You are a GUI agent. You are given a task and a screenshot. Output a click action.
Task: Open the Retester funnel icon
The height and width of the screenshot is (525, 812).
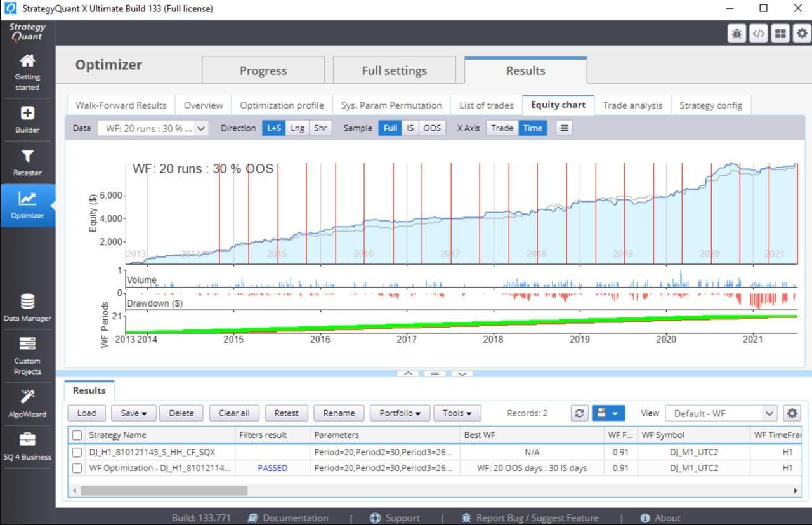(27, 156)
